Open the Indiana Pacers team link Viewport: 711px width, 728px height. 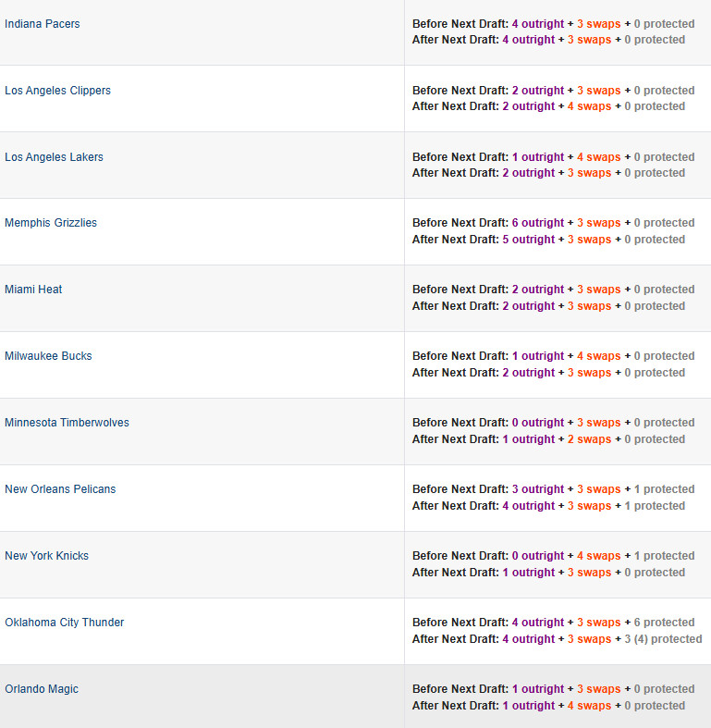pyautogui.click(x=43, y=24)
